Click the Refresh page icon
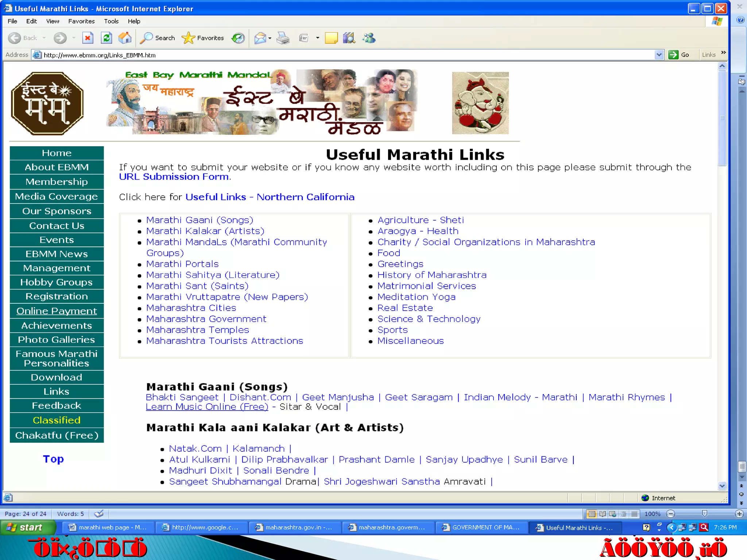The image size is (747, 560). click(107, 38)
